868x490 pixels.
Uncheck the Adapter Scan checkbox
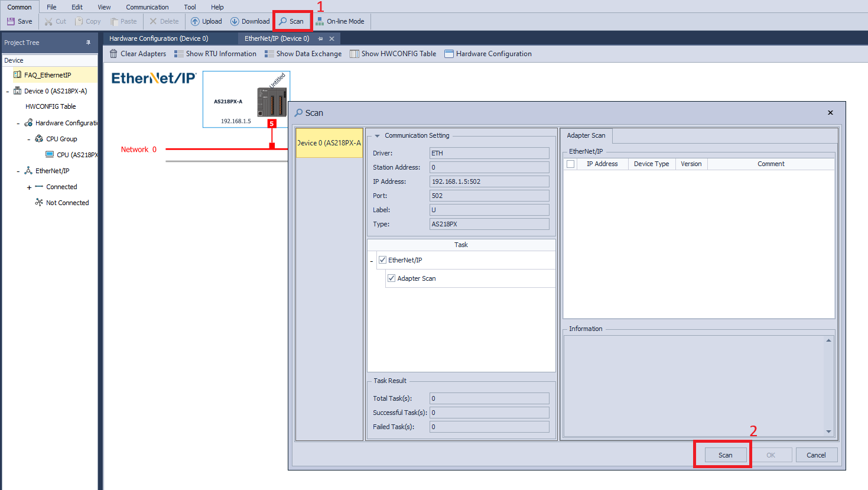(391, 278)
